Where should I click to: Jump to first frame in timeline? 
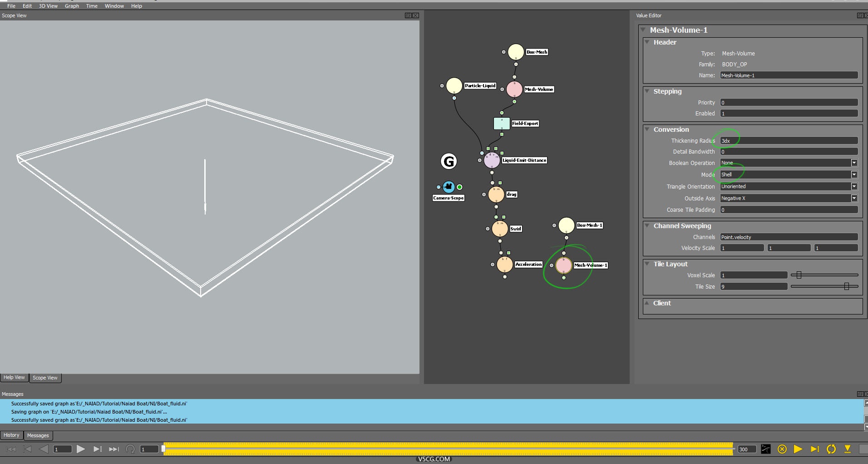(x=11, y=449)
